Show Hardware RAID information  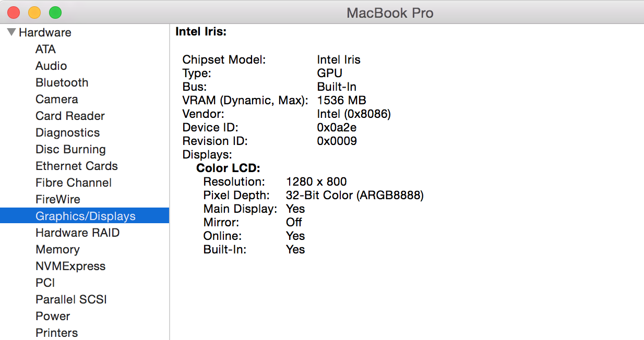tap(77, 233)
